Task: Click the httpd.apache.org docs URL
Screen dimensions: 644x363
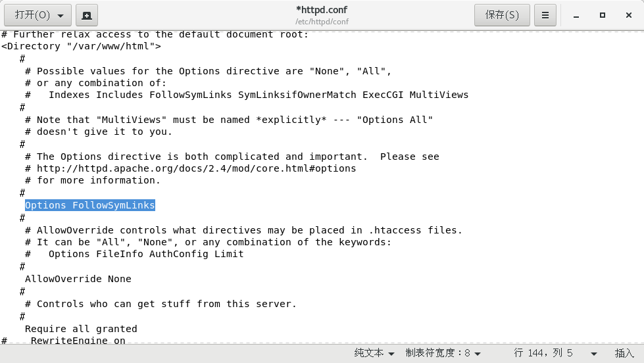Action: (196, 168)
